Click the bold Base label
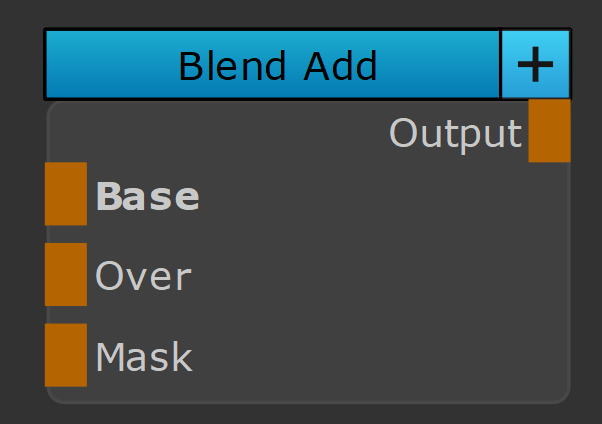Image resolution: width=602 pixels, height=424 pixels. (147, 197)
